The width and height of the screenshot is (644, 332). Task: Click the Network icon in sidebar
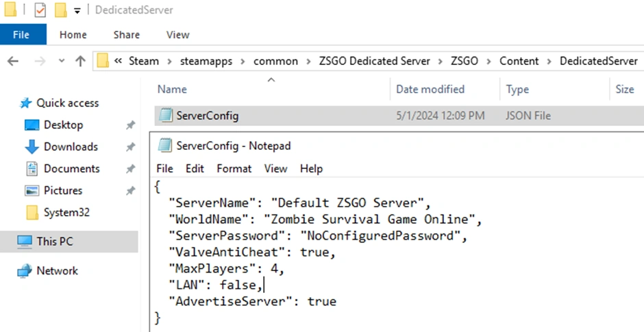tap(25, 270)
